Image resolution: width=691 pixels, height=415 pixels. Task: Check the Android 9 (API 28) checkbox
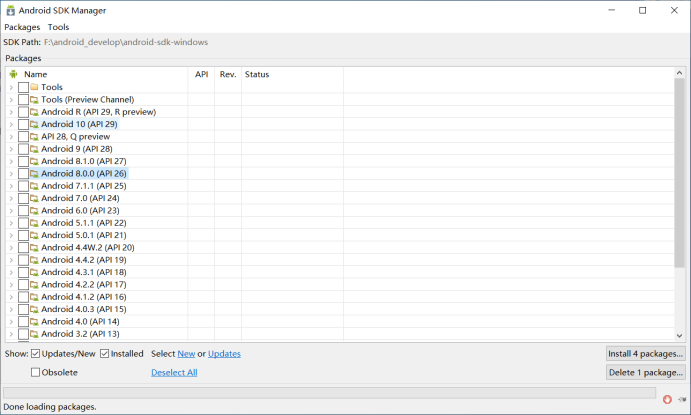(23, 149)
